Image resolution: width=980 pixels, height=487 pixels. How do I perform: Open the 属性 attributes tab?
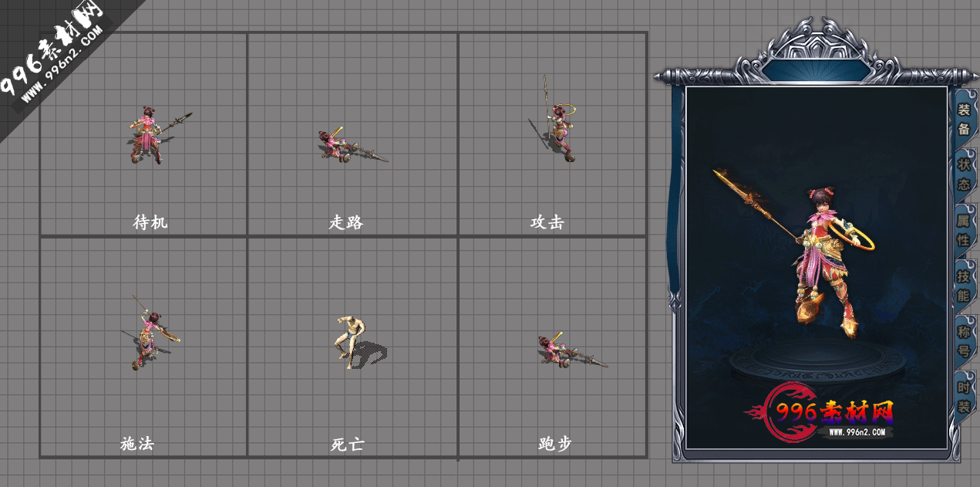(x=964, y=230)
